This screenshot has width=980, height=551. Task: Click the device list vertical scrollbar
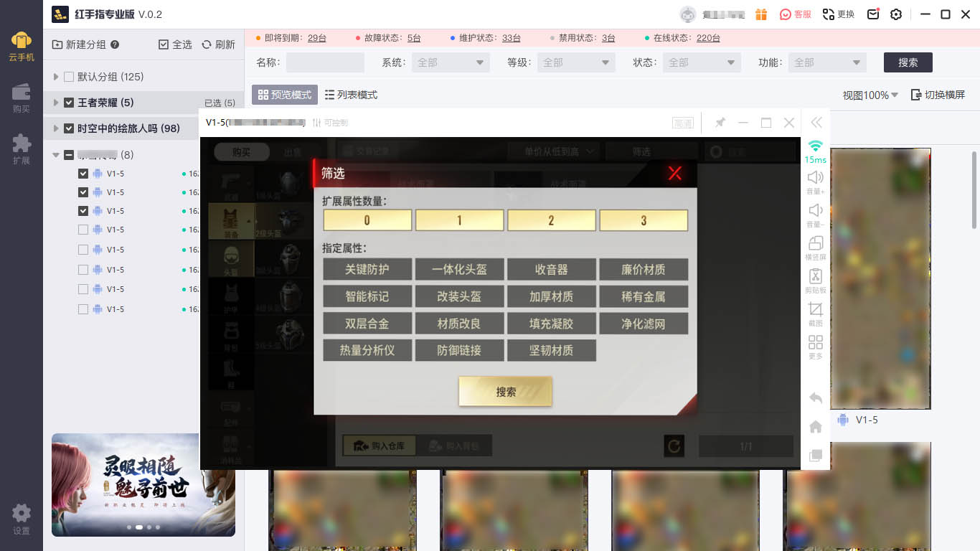[x=974, y=190]
